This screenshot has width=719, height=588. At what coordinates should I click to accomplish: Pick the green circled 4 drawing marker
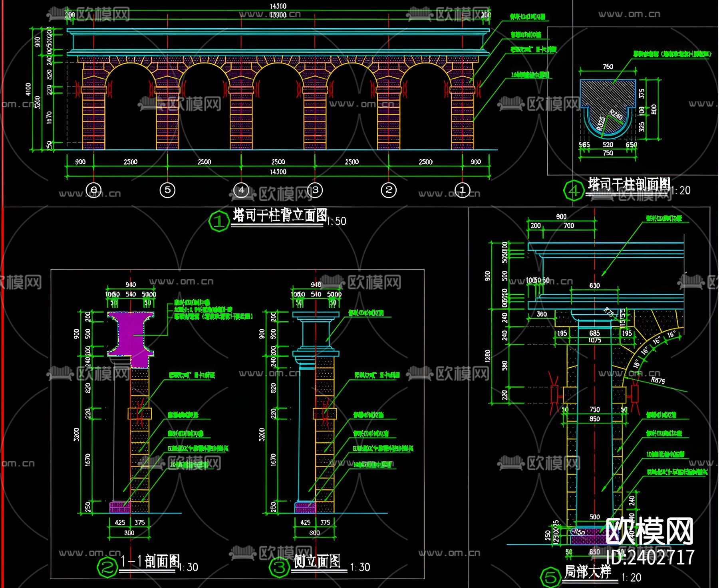point(574,191)
